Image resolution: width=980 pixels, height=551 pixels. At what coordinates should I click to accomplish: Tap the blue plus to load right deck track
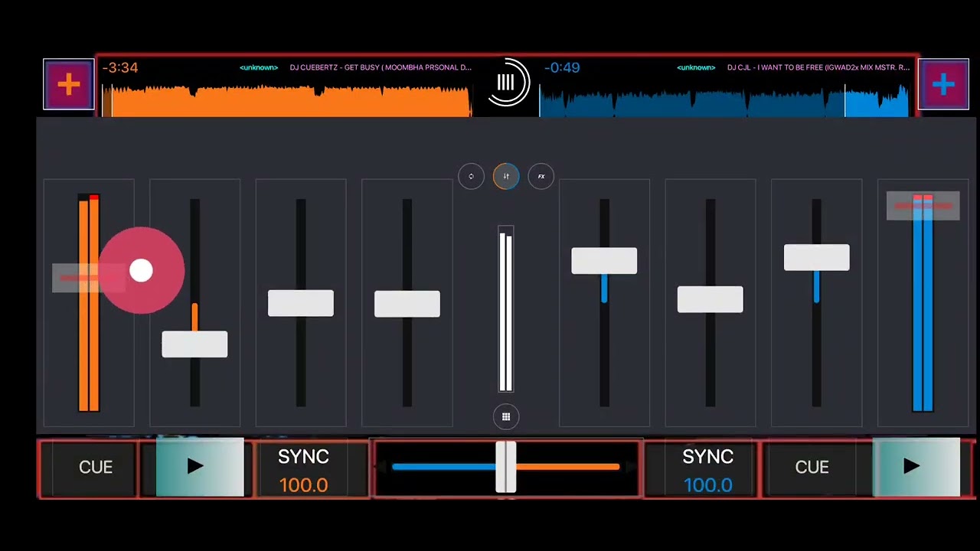[943, 84]
